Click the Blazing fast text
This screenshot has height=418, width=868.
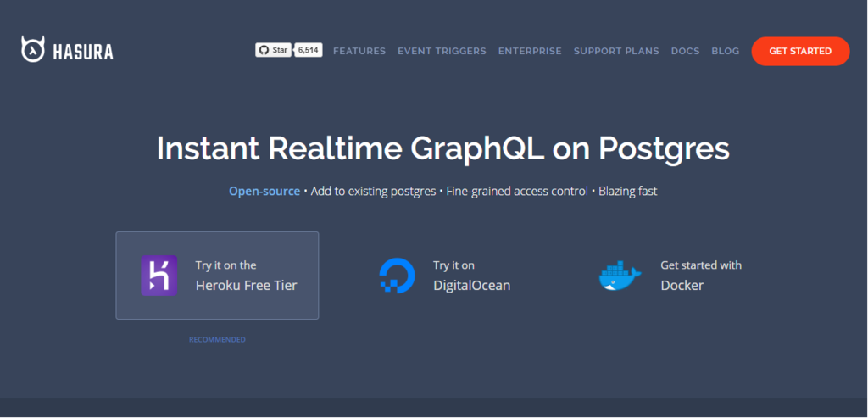(x=628, y=191)
